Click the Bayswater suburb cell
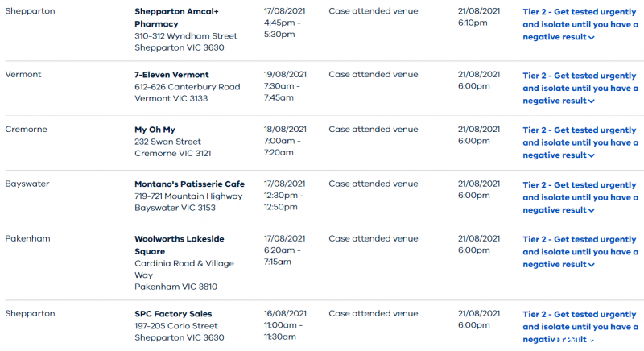Image resolution: width=644 pixels, height=351 pixels. (x=27, y=184)
